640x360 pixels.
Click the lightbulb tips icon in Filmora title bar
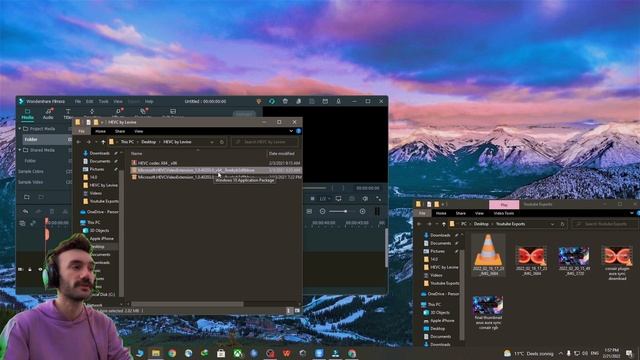(x=258, y=101)
